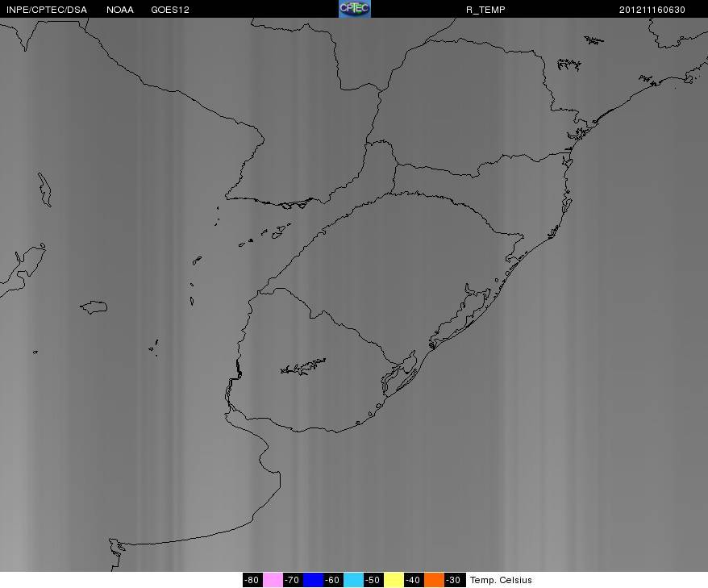Select the orange legend color swatch
This screenshot has width=708, height=588.
(434, 580)
